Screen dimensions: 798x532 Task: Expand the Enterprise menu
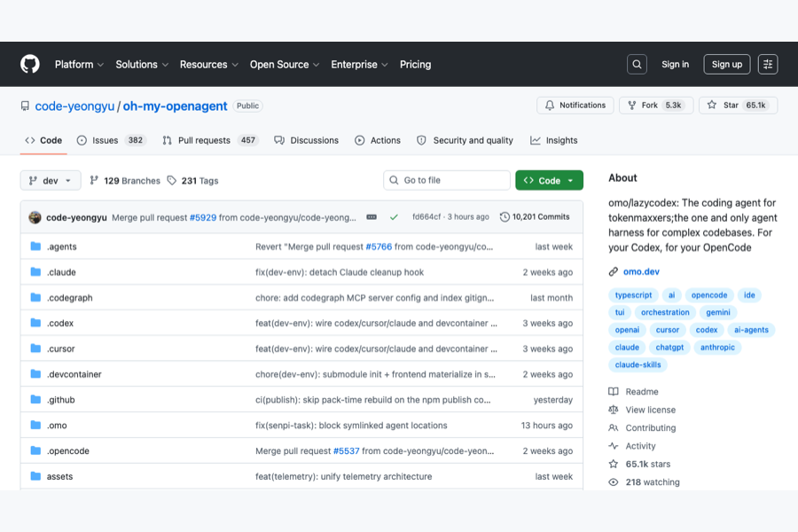pos(359,65)
